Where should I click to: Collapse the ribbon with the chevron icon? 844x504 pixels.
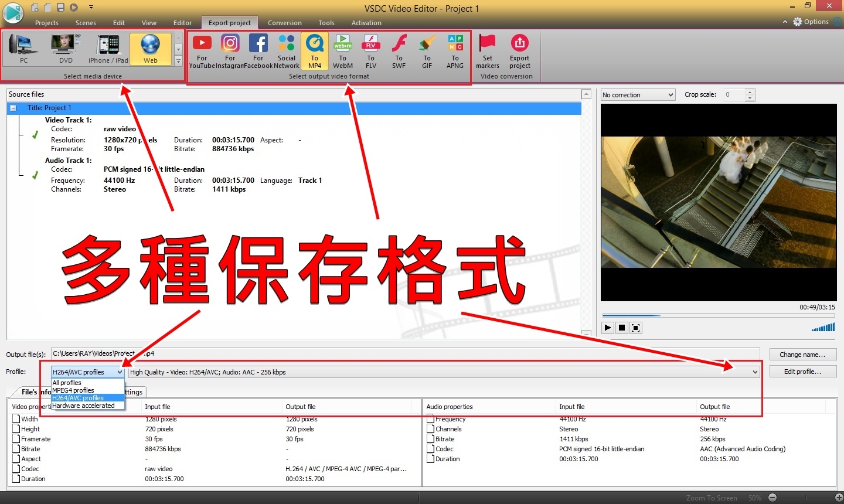[785, 22]
